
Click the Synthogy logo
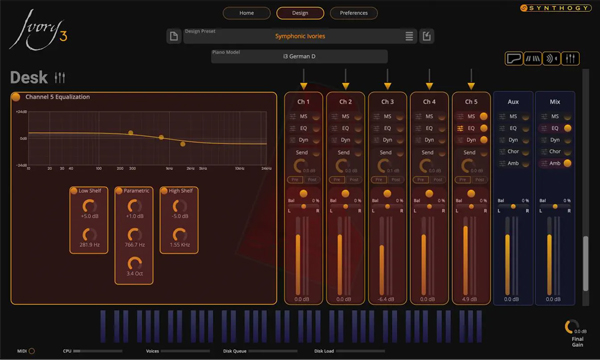(556, 8)
